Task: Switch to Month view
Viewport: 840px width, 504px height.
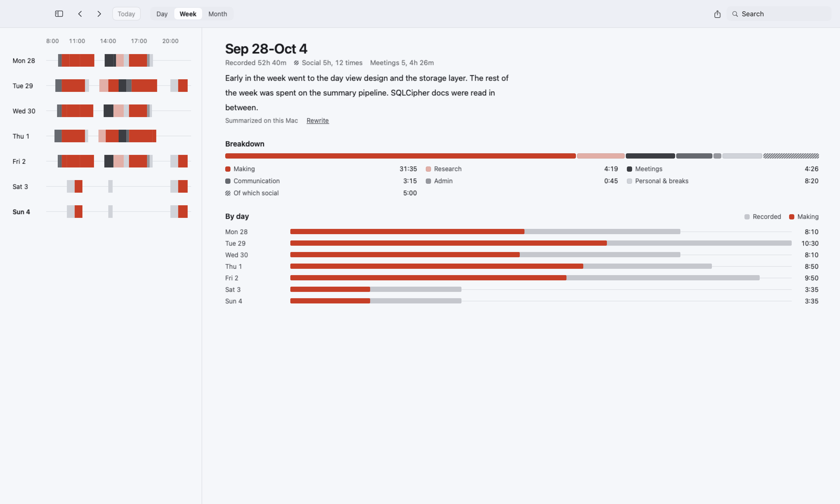Action: [218, 14]
